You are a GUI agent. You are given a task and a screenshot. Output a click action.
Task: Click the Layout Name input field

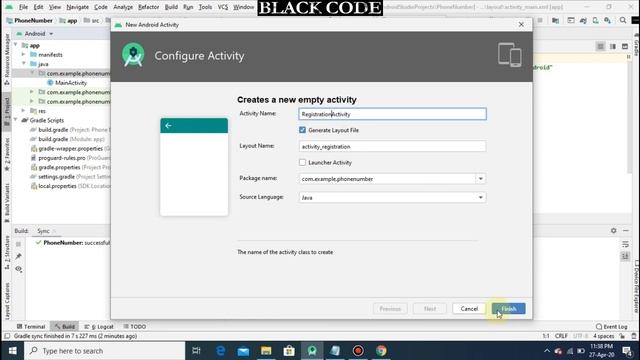click(392, 146)
